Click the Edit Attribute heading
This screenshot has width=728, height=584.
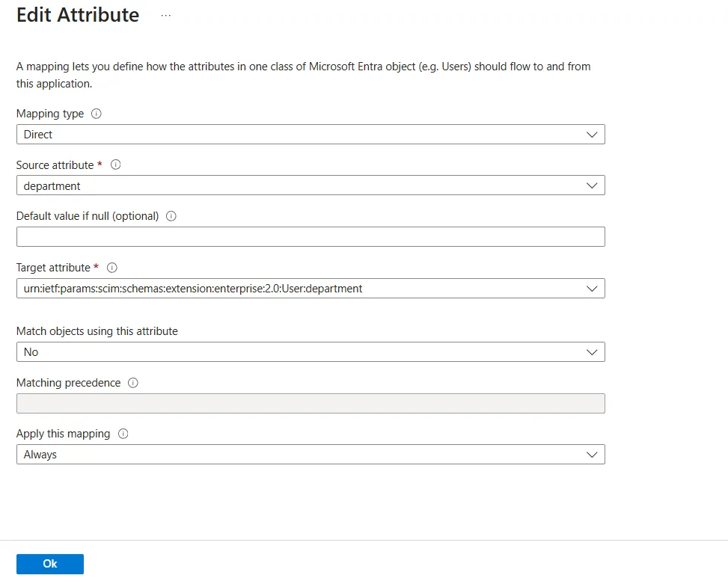point(77,14)
